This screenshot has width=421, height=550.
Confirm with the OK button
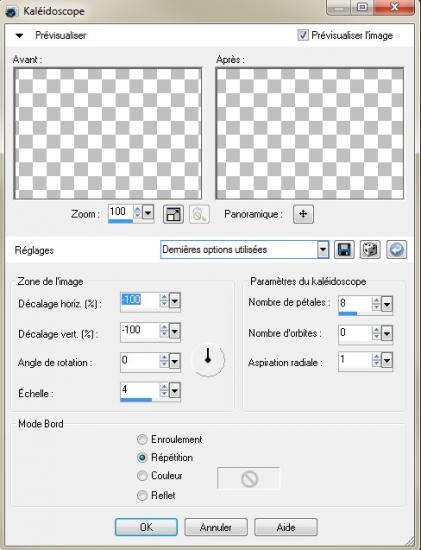pyautogui.click(x=146, y=527)
